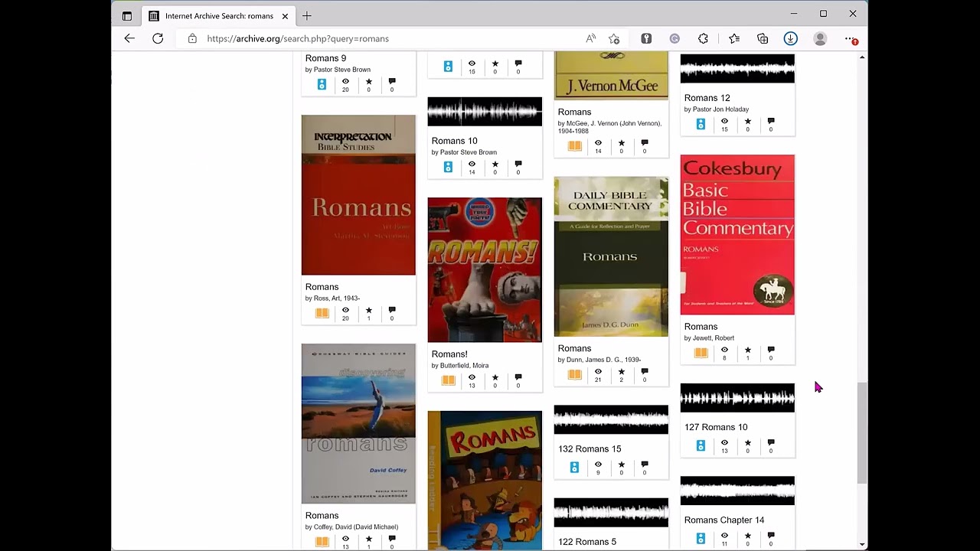Open the J. Vernon McGee book cover

(x=611, y=76)
